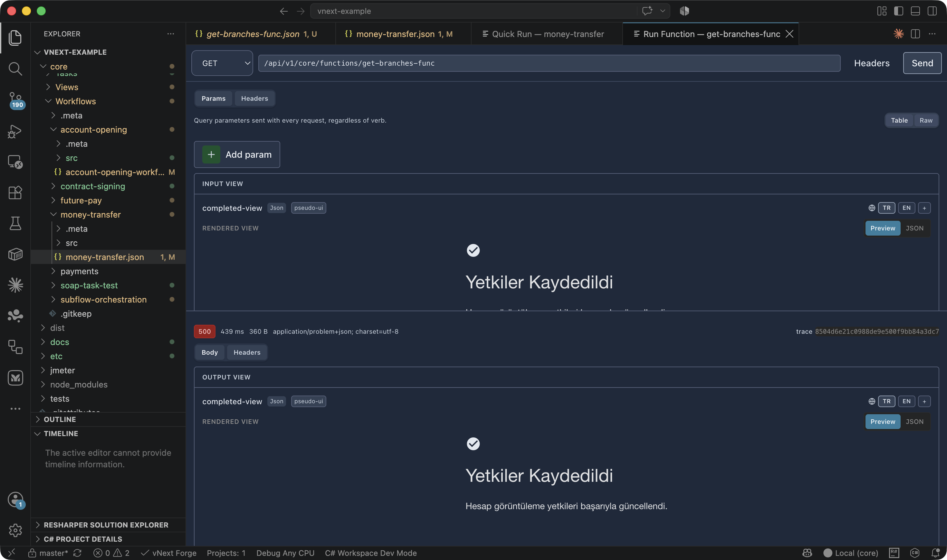Screen dimensions: 947x560
Task: Click the globe icon in Input View
Action: point(872,208)
